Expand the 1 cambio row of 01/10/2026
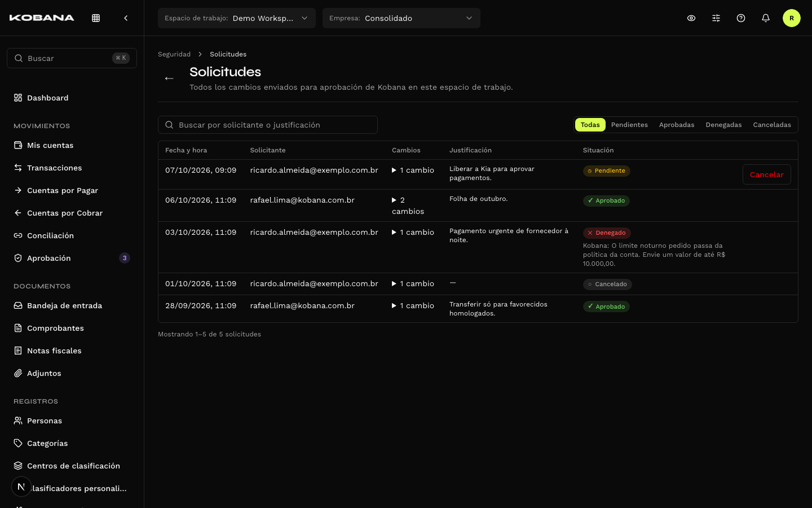Viewport: 812px width, 508px height. [413, 283]
